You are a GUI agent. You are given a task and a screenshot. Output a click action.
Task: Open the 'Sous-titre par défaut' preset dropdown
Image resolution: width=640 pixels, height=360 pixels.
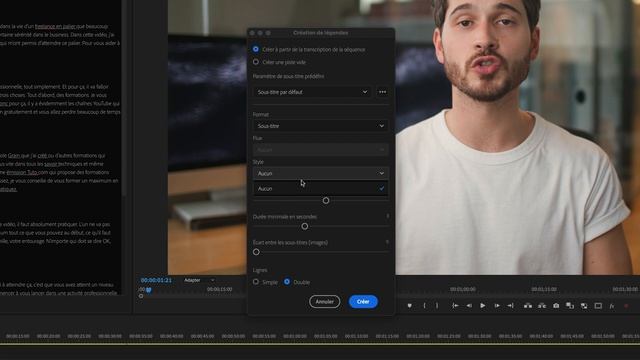coord(312,92)
